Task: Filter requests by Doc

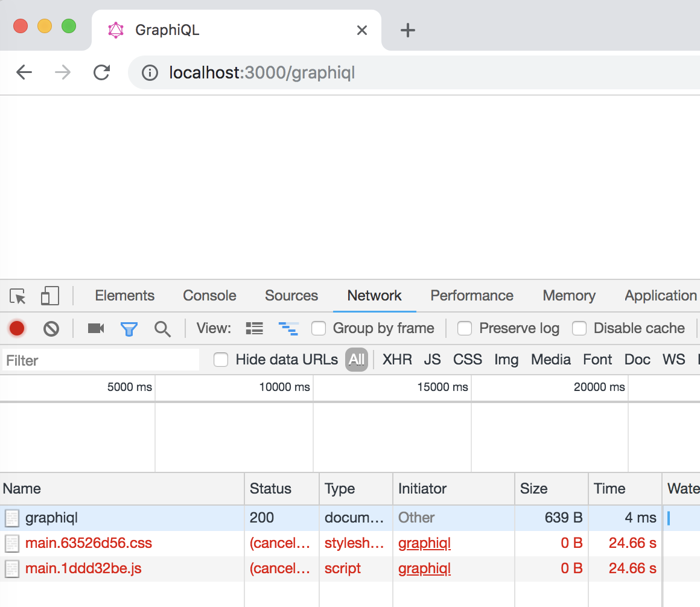Action: [637, 359]
